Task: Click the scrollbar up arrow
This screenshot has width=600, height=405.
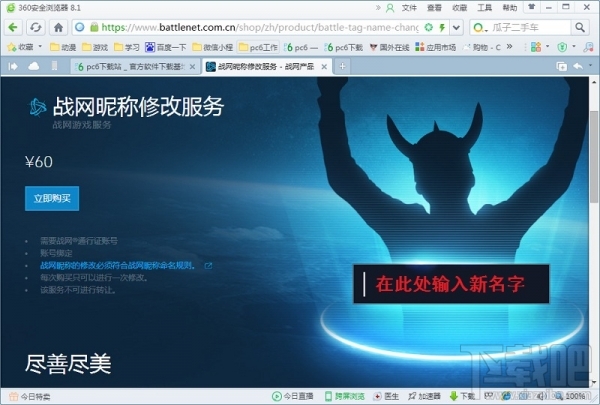Action: pos(594,82)
